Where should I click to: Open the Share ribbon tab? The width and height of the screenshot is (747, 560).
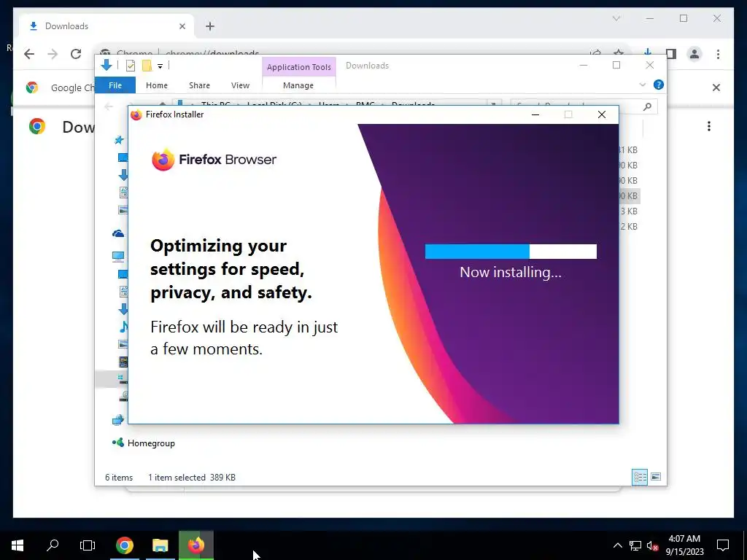tap(199, 85)
